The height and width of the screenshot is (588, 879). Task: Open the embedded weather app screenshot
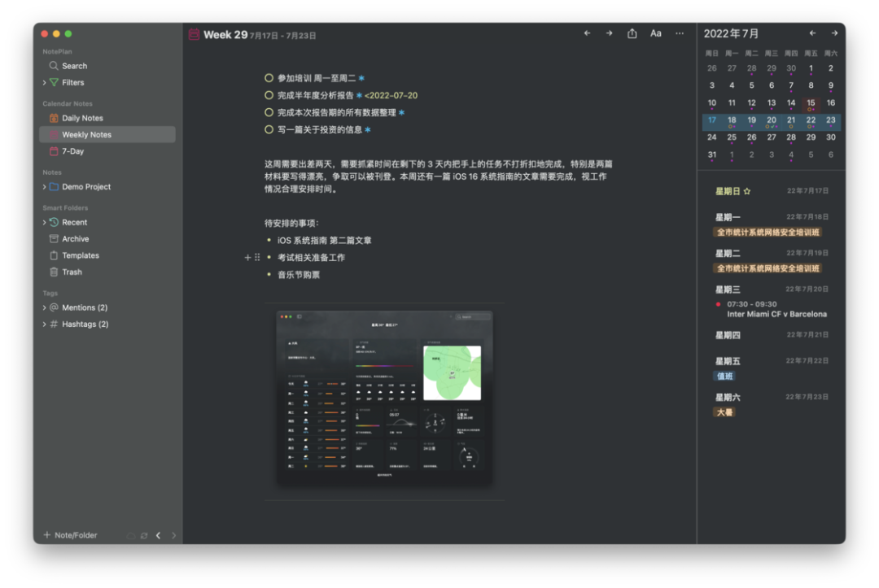click(x=384, y=399)
